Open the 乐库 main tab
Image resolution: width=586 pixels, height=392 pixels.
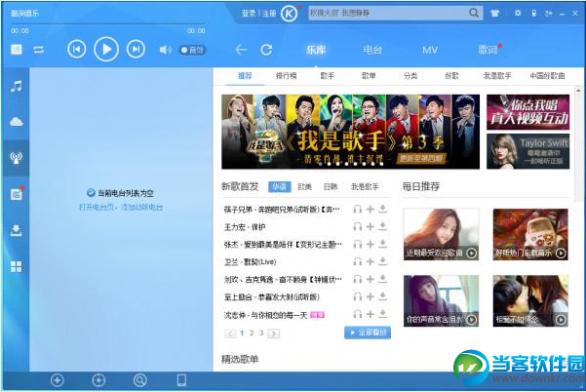tap(316, 50)
